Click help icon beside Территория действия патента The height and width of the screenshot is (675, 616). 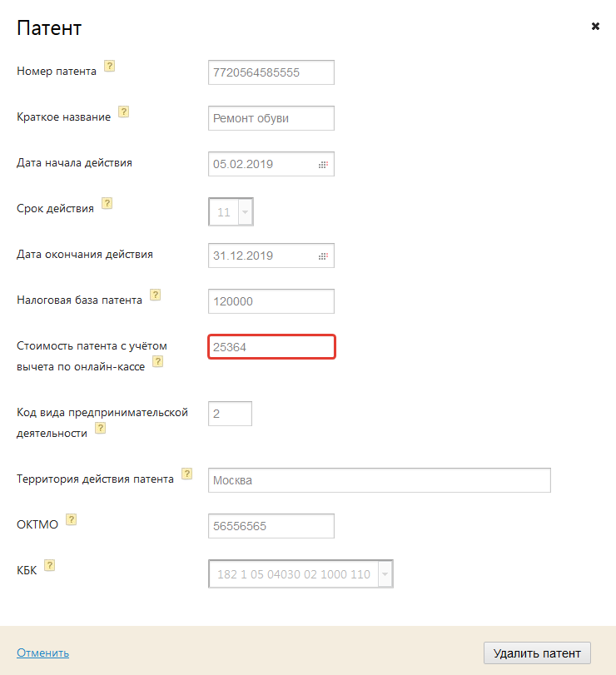[186, 474]
